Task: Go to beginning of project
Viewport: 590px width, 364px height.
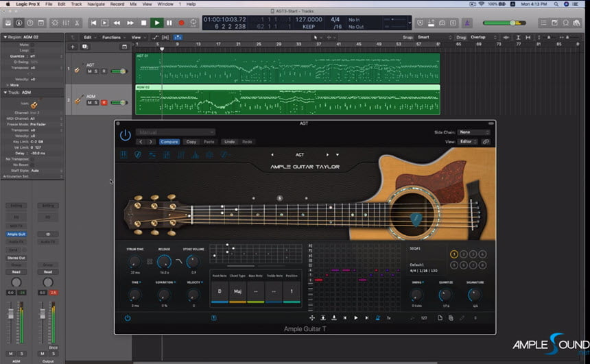Action: 94,23
